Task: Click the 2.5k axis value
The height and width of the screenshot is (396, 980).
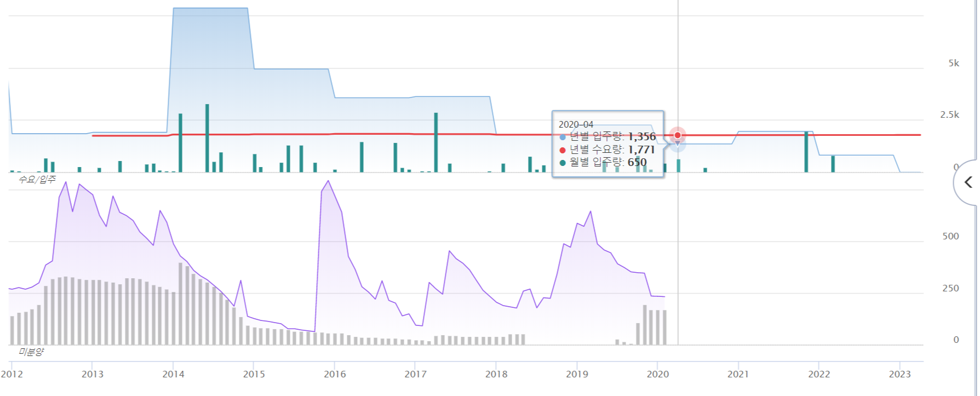Action: pyautogui.click(x=949, y=115)
